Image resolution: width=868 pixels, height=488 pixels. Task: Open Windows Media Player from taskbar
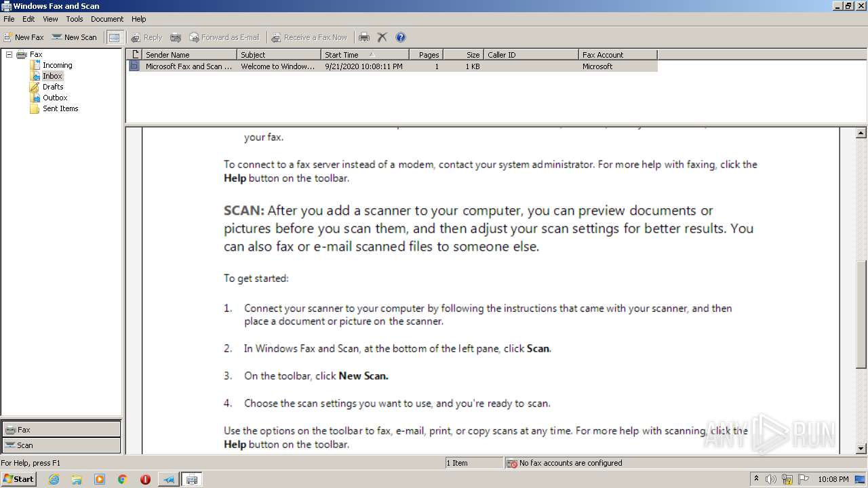click(x=100, y=479)
